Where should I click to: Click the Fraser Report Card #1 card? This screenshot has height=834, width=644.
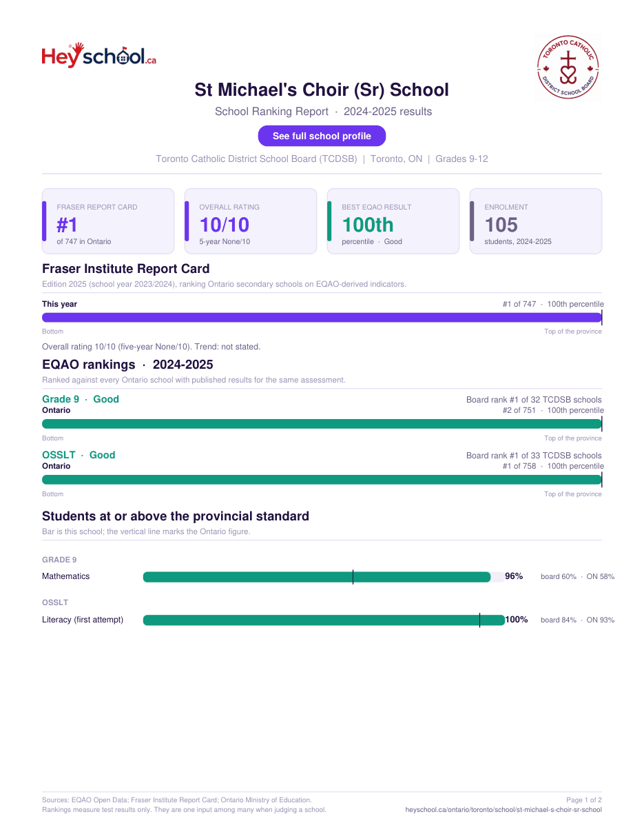click(x=108, y=221)
